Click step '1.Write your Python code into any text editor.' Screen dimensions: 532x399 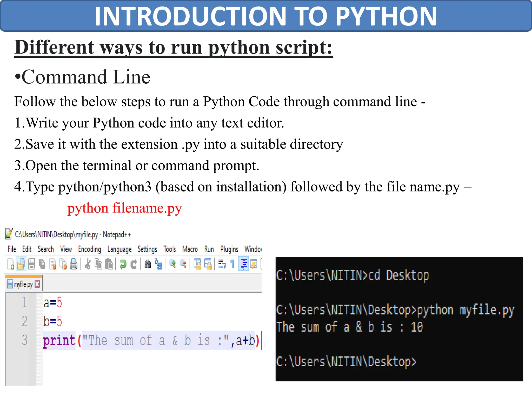(149, 123)
